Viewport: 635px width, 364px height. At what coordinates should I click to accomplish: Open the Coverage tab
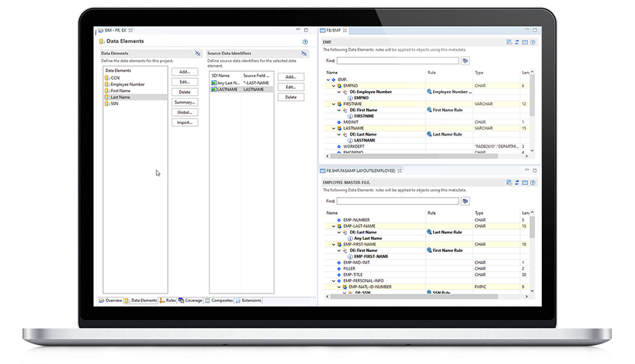[x=190, y=301]
